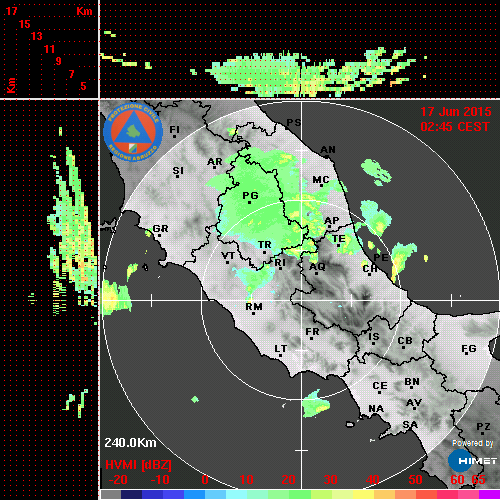Click the '40' dBZ scale value
The height and width of the screenshot is (500, 500).
(373, 480)
